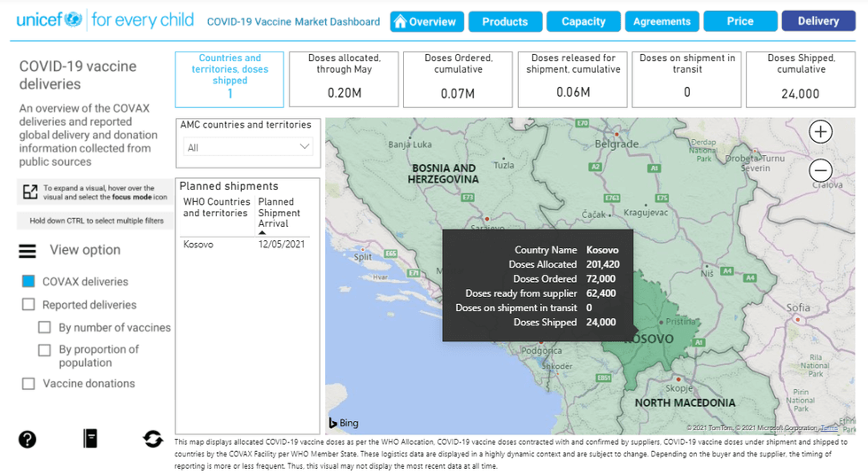
Task: Switch to the Price tab
Action: [740, 21]
